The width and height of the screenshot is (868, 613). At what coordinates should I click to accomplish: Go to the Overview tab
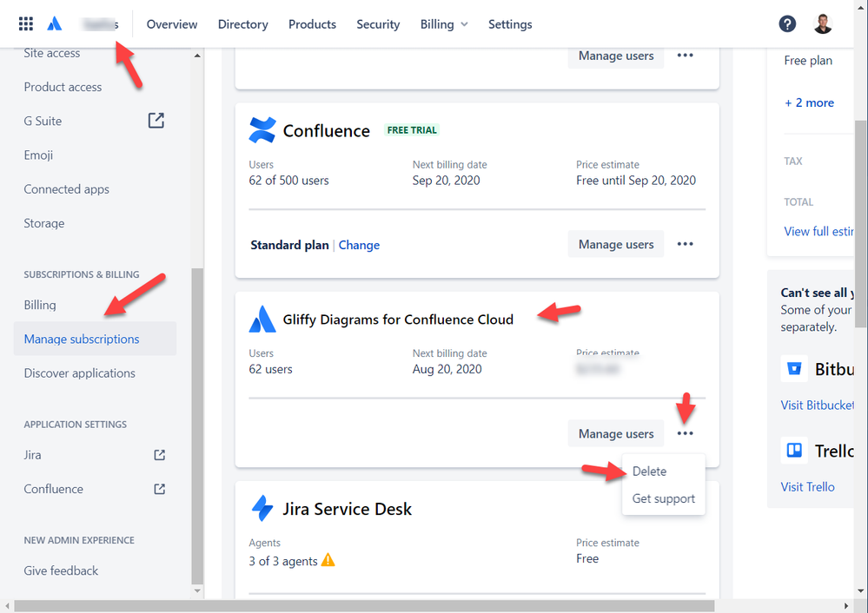(x=172, y=24)
